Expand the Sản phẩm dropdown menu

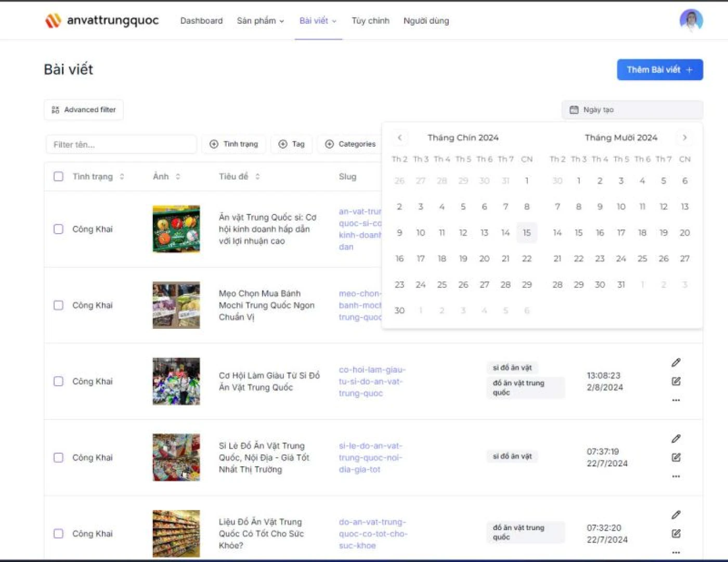(261, 21)
